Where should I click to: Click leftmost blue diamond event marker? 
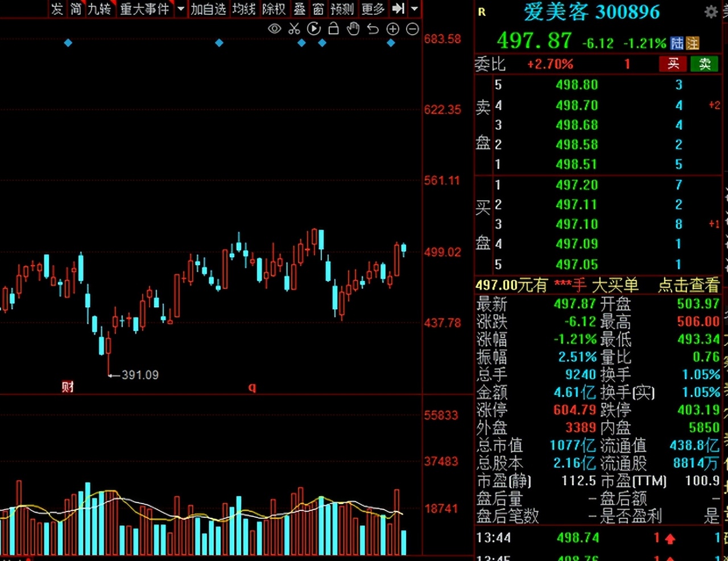(x=68, y=43)
